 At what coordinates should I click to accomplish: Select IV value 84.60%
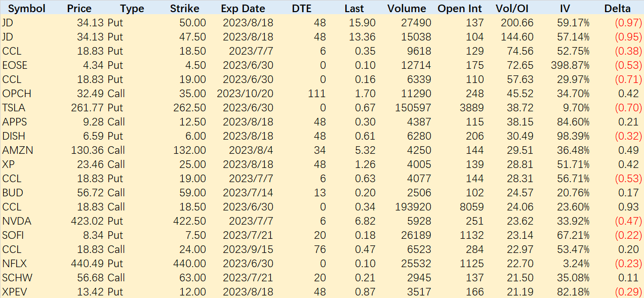coord(573,122)
